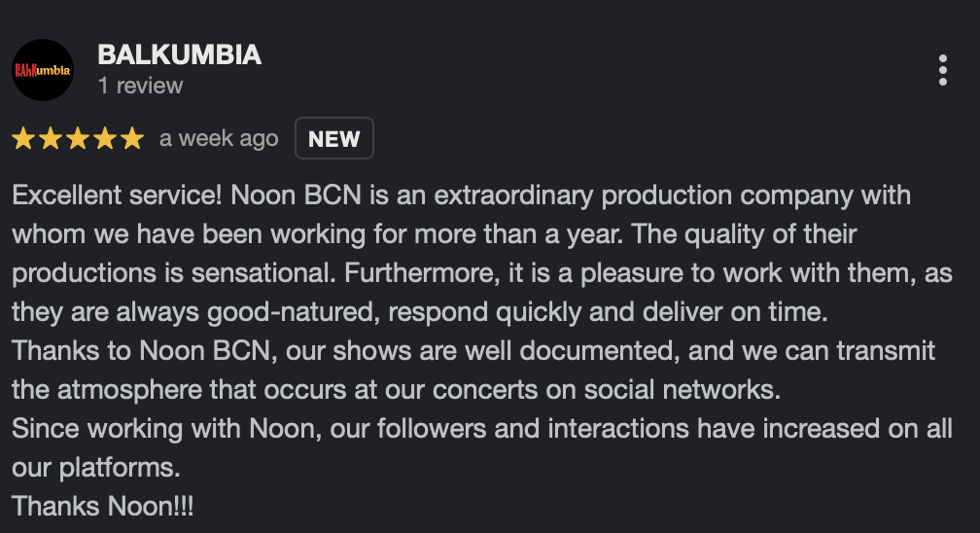The height and width of the screenshot is (533, 980).
Task: Open the three-dot review options menu
Action: tap(942, 70)
